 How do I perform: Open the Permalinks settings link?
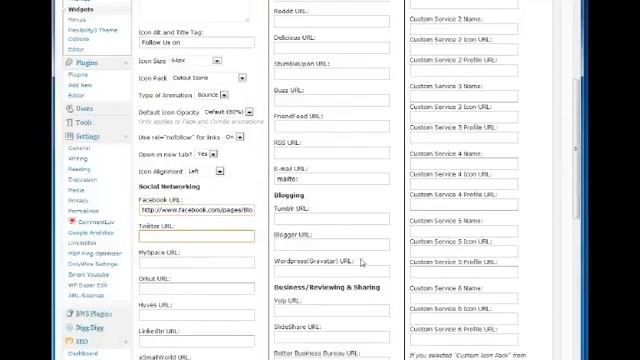pos(83,211)
